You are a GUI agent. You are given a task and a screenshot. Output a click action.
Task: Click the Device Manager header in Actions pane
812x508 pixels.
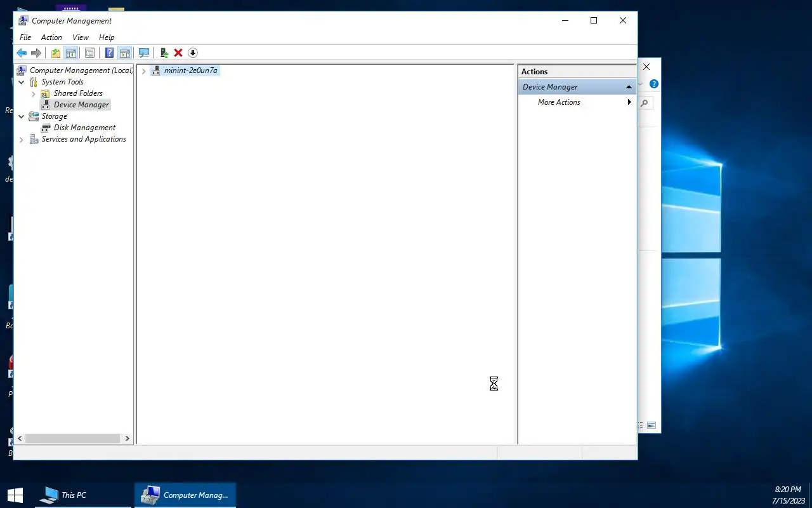(x=577, y=87)
